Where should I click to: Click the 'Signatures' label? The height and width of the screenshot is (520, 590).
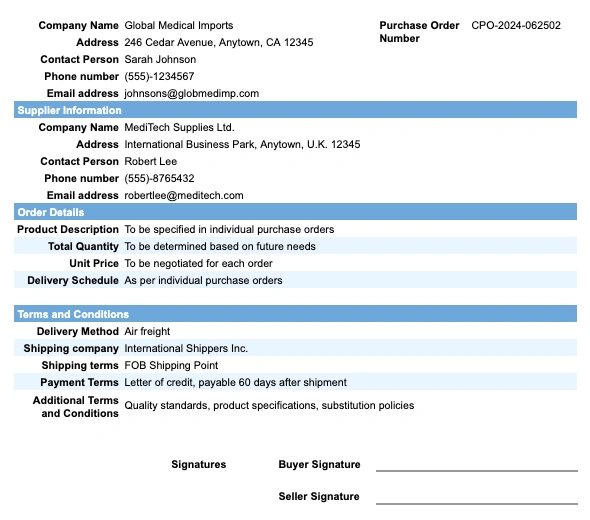pos(199,464)
